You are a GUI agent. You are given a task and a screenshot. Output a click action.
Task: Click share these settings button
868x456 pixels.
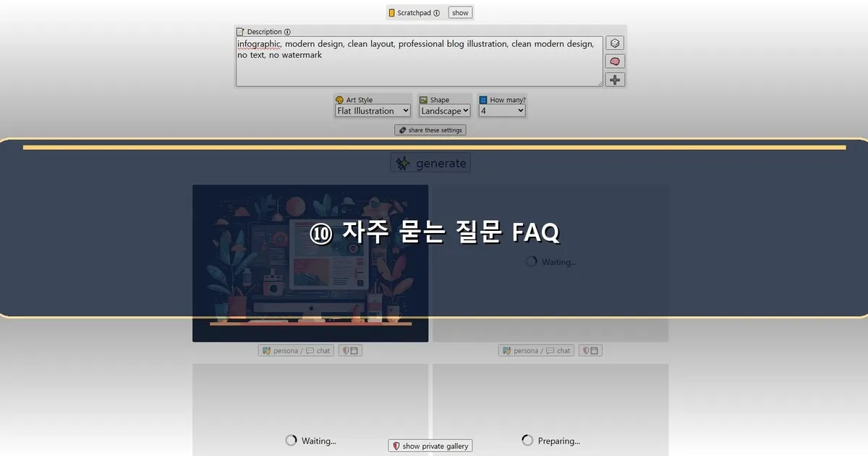(x=430, y=130)
